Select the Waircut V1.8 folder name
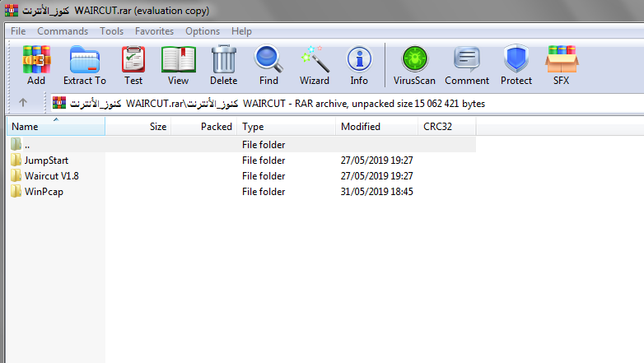The height and width of the screenshot is (363, 644). tap(52, 176)
